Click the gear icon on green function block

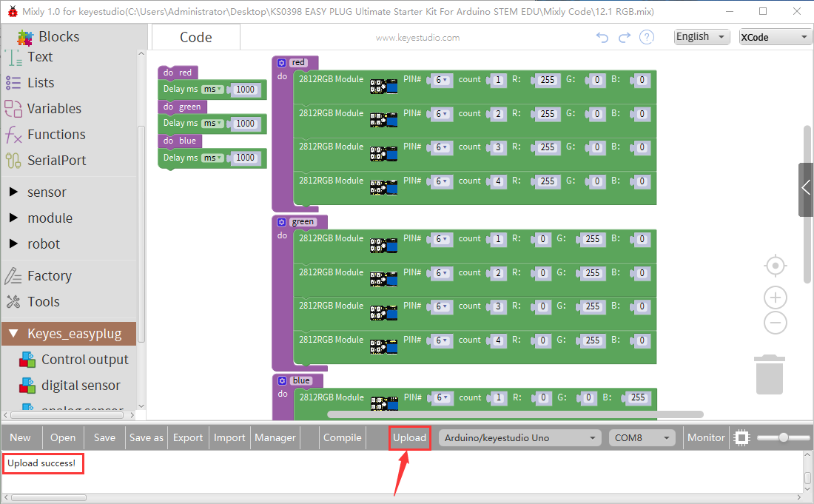click(281, 221)
